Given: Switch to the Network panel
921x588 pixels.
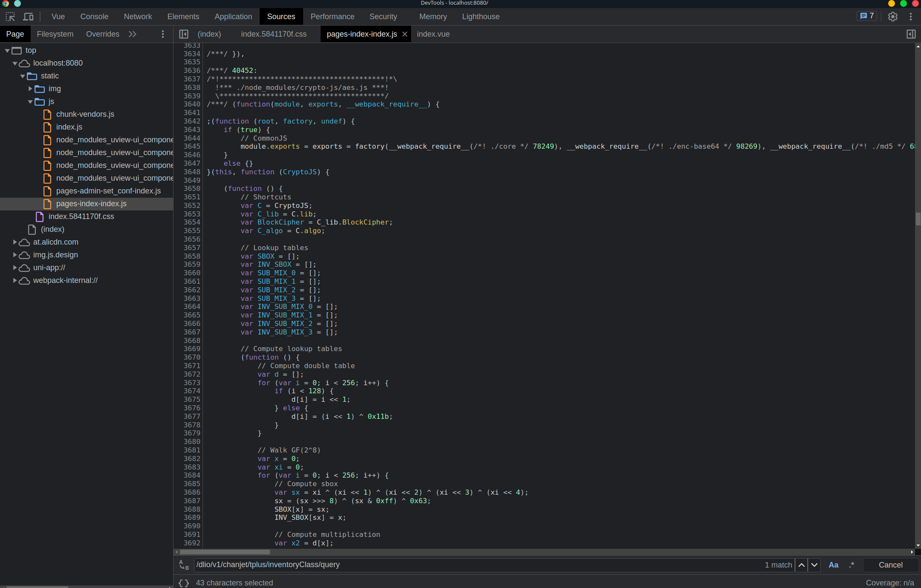Looking at the screenshot, I should tap(138, 17).
